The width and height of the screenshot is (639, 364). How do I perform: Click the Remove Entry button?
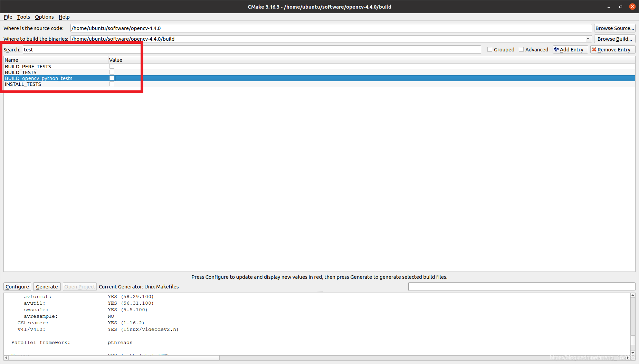pos(613,50)
